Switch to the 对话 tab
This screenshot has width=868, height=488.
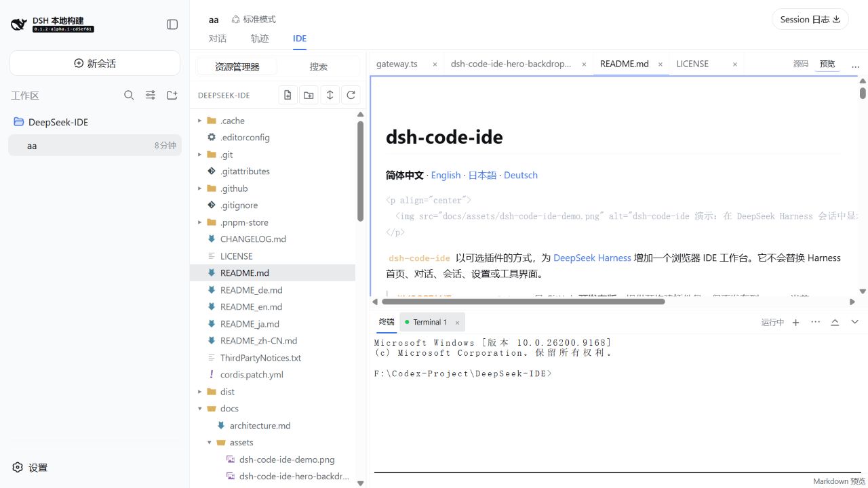[218, 39]
